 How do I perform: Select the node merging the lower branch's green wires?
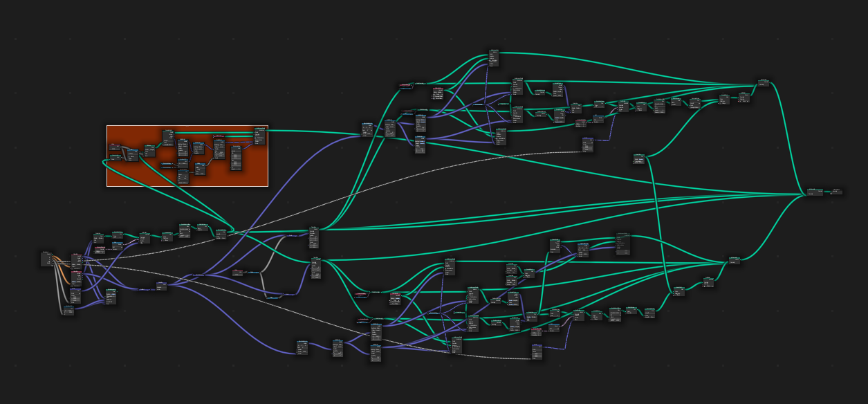click(735, 260)
